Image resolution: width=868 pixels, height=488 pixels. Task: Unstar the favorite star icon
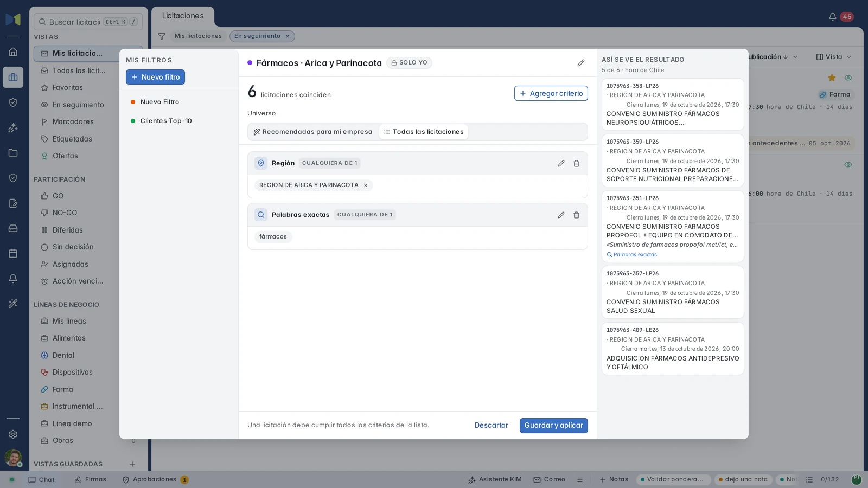point(832,78)
